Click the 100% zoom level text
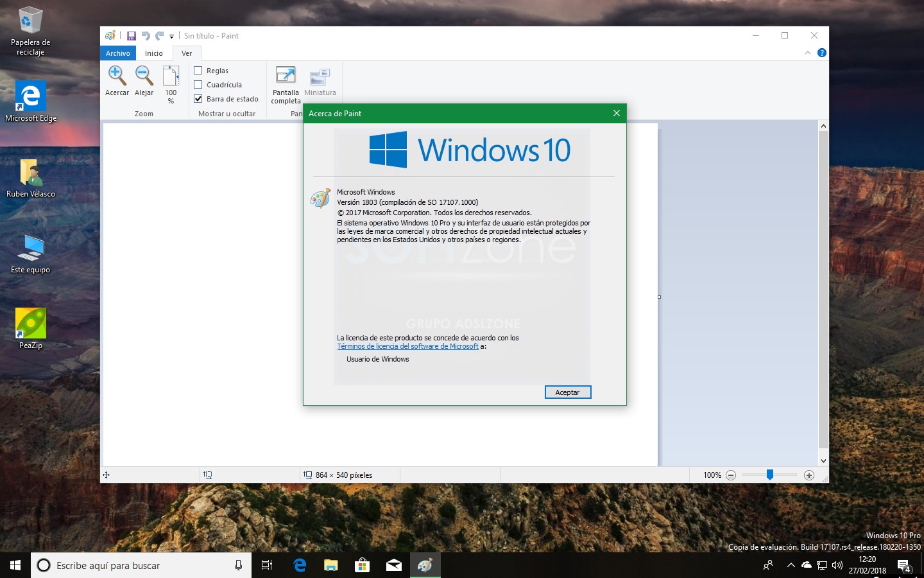Screen dimensions: 924x578 pos(712,475)
